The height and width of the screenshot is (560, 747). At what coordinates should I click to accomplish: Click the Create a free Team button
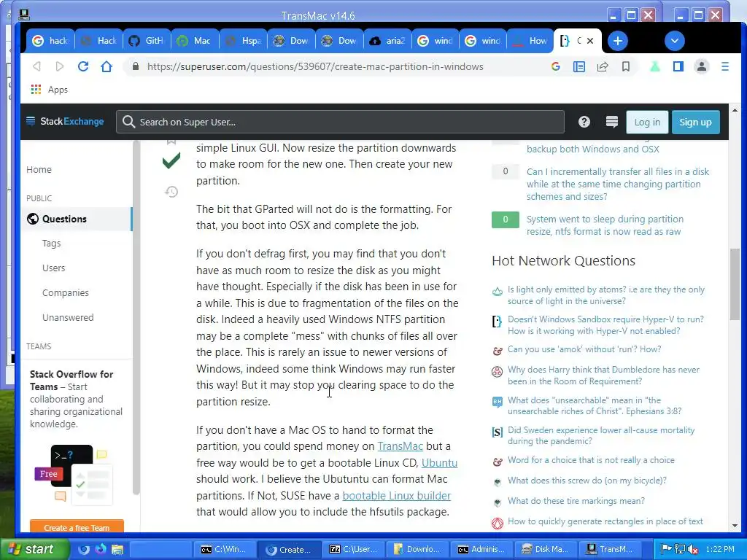tap(77, 526)
